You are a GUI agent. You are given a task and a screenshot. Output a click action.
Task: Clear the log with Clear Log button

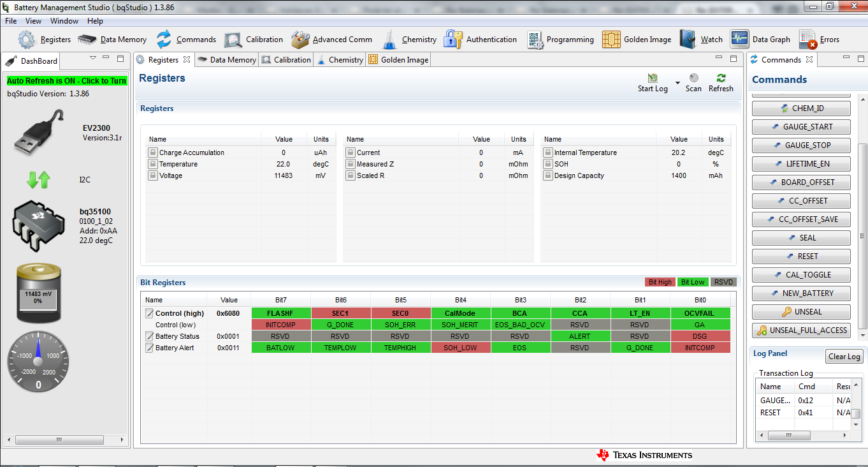pos(844,357)
